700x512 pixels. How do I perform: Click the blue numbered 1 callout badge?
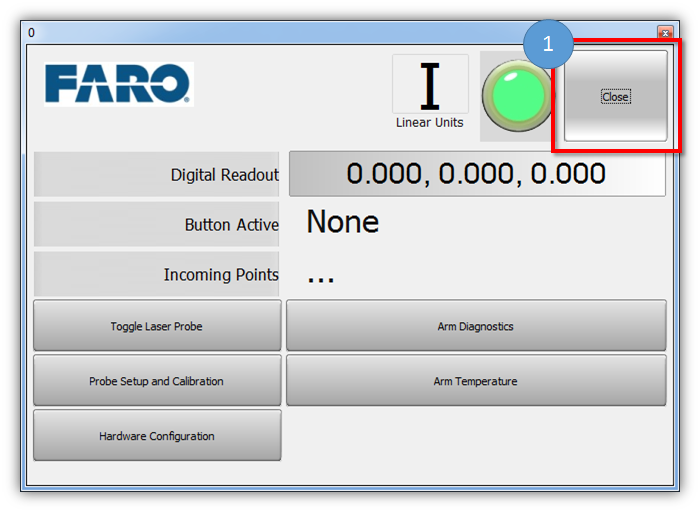coord(547,44)
